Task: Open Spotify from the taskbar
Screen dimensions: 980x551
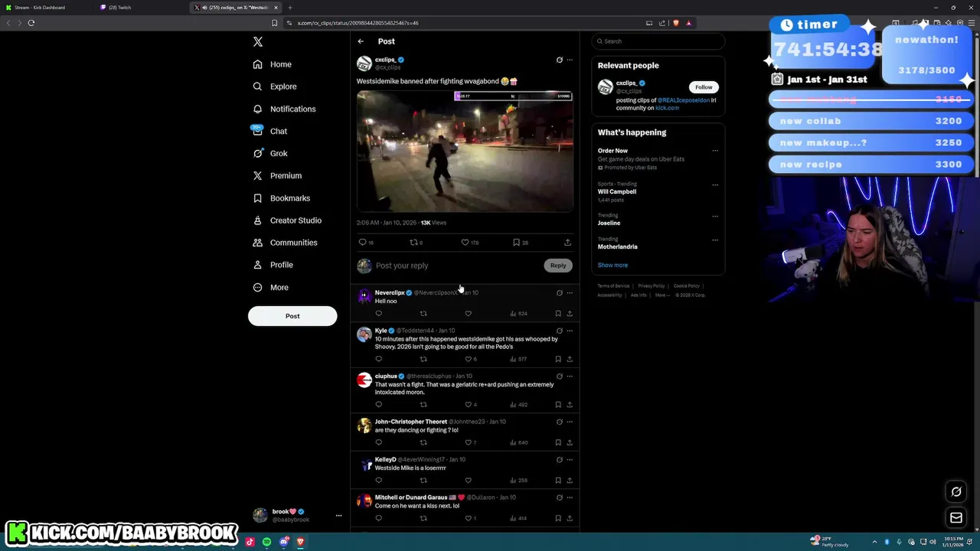Action: [x=266, y=542]
